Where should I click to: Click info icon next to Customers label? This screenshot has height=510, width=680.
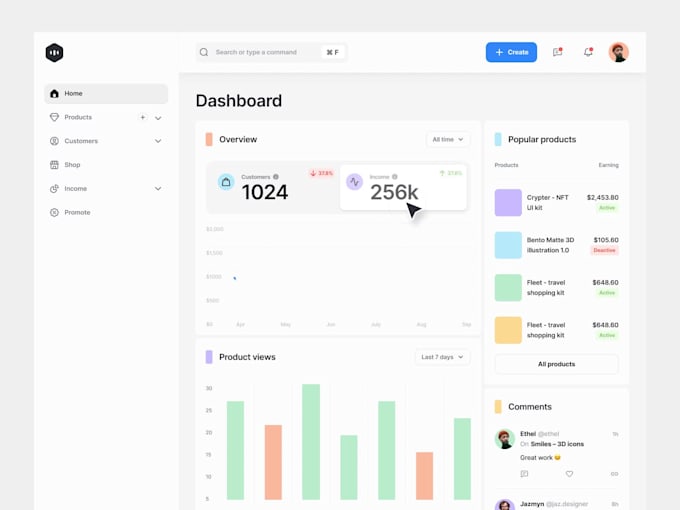point(276,177)
